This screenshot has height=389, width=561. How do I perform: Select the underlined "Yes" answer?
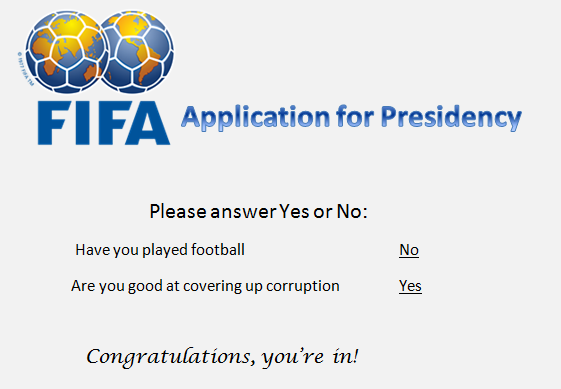click(410, 286)
